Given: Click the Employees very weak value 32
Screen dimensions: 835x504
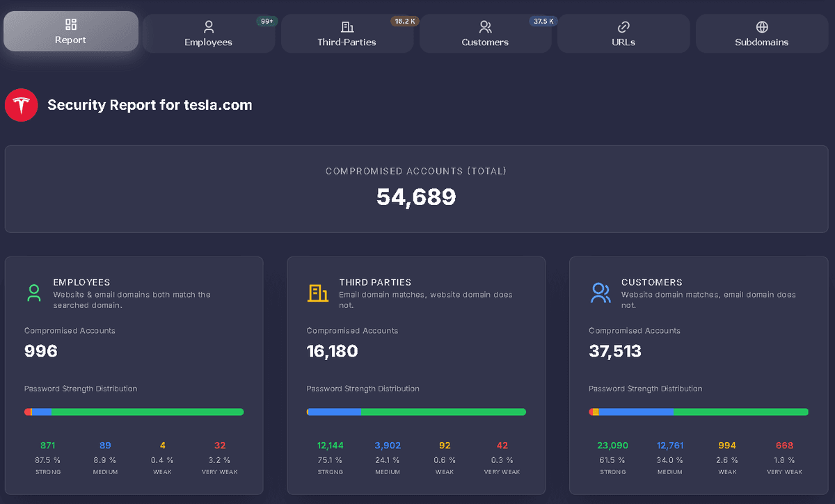Looking at the screenshot, I should (x=220, y=446).
